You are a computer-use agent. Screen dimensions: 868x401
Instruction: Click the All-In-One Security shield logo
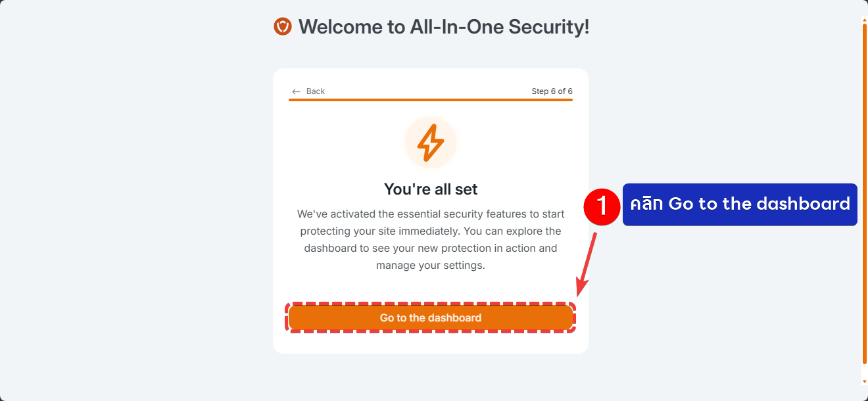point(283,27)
